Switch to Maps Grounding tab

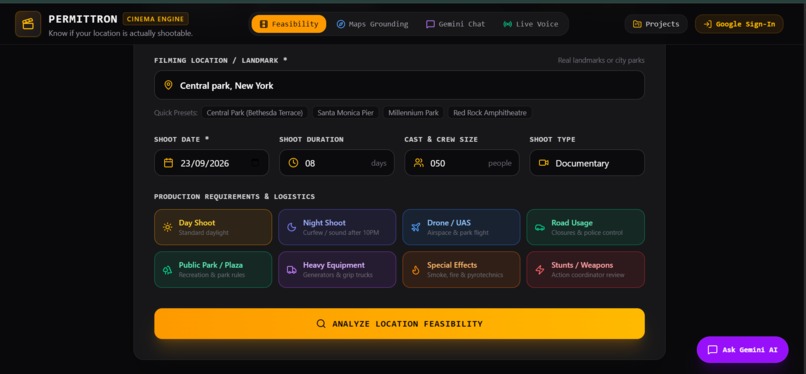point(372,24)
